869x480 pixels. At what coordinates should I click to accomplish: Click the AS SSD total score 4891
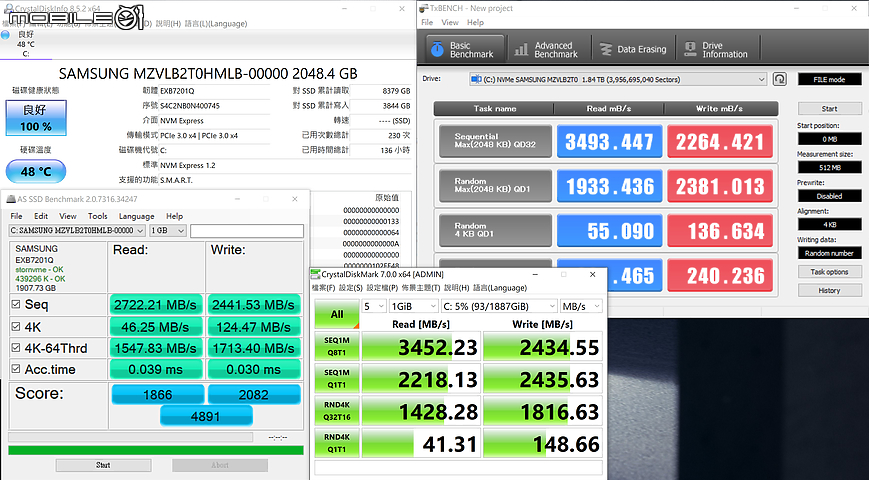[206, 416]
